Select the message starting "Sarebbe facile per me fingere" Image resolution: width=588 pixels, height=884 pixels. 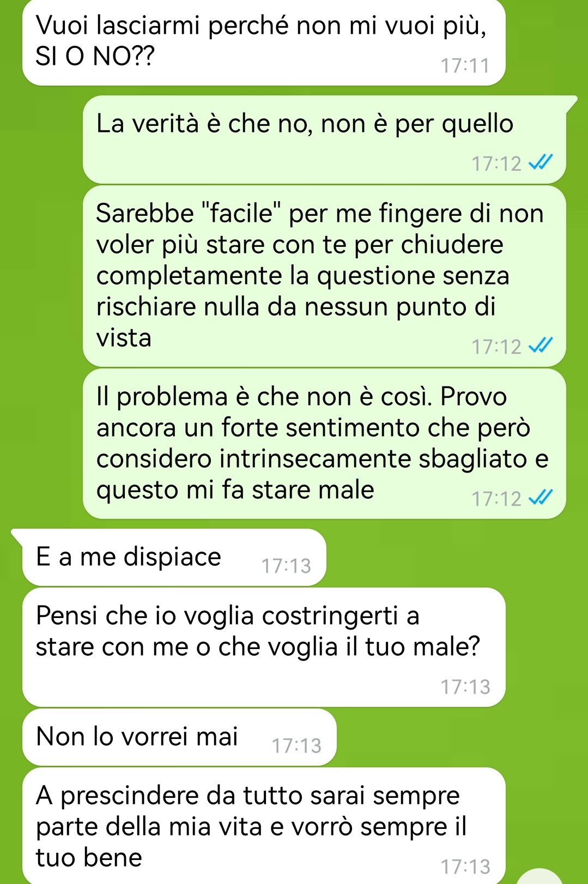tap(324, 276)
